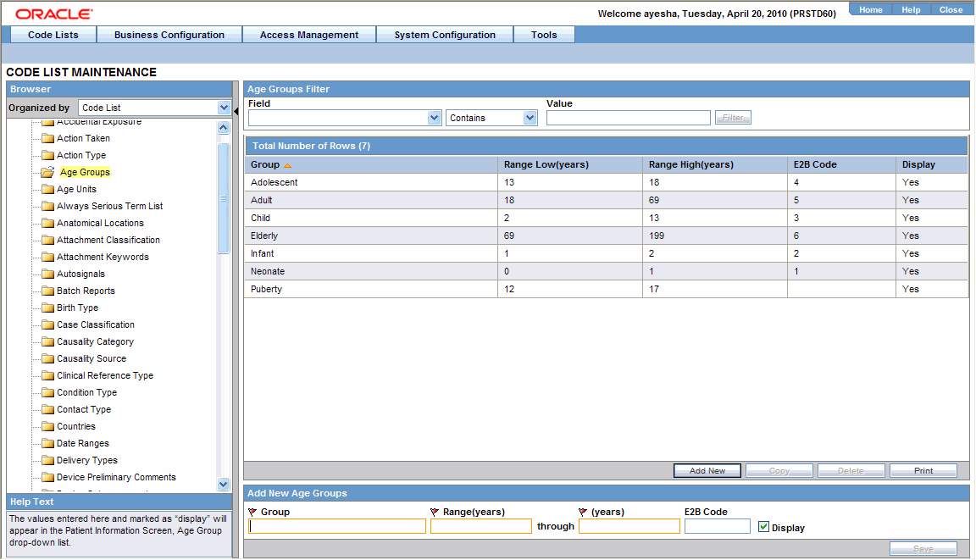Viewport: 976px width, 560px height.
Task: Select the Neonate row
Action: pos(607,271)
